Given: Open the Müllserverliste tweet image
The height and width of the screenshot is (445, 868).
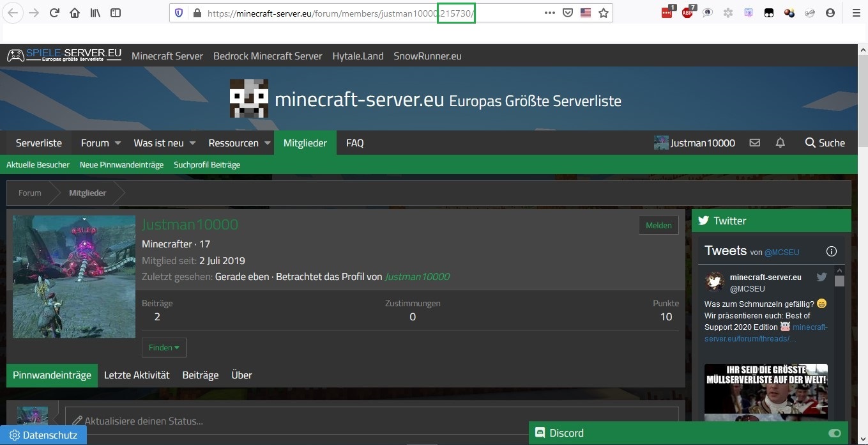Looking at the screenshot, I should click(x=766, y=393).
